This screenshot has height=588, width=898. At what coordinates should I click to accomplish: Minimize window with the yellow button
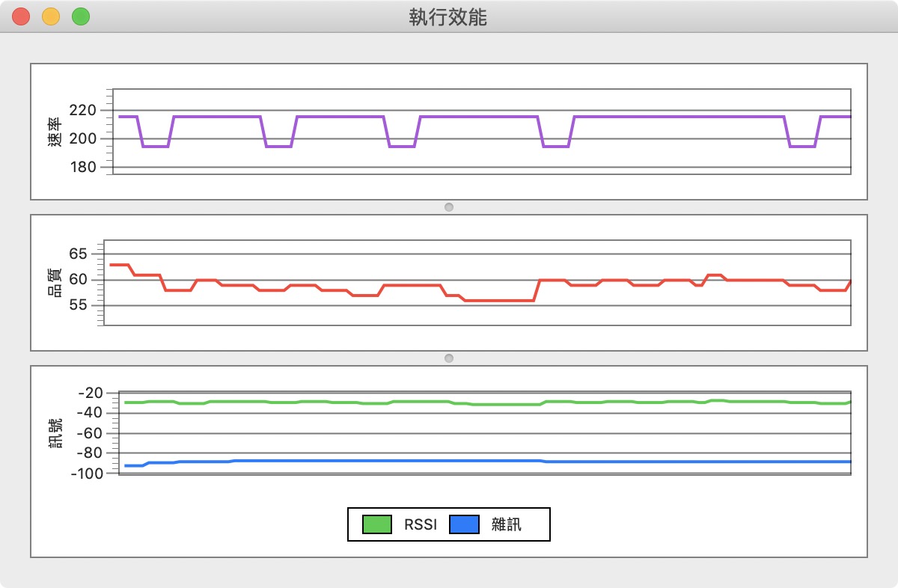[x=51, y=16]
